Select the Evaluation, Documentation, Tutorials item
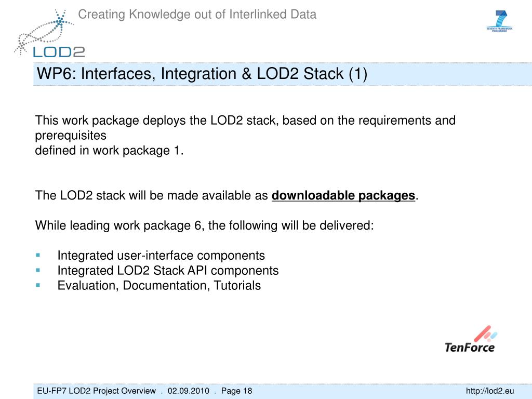Screen dimensions: 532x399 (x=159, y=285)
